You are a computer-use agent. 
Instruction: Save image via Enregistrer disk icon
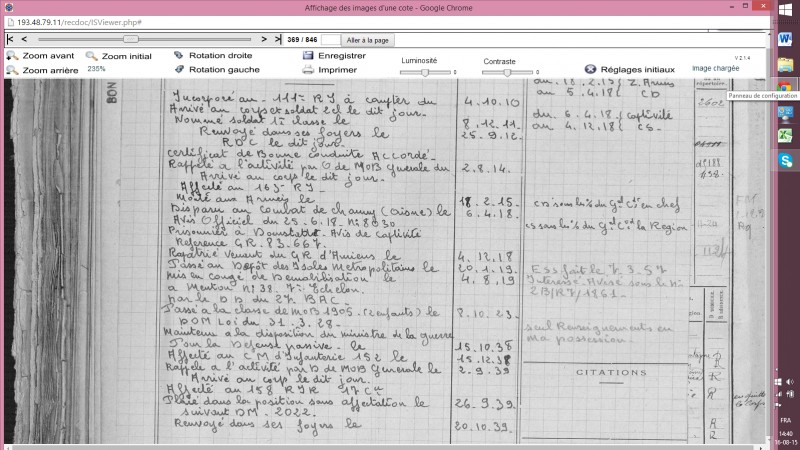308,55
